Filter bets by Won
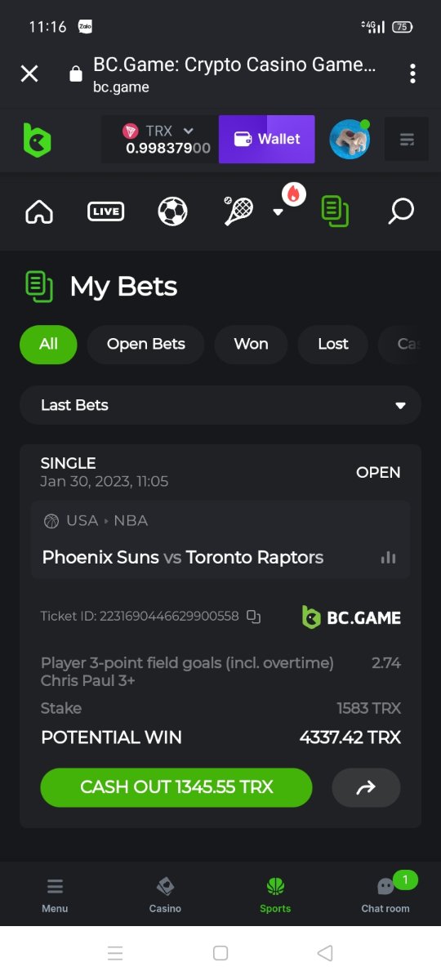Viewport: 441px width, 980px height. pyautogui.click(x=251, y=344)
